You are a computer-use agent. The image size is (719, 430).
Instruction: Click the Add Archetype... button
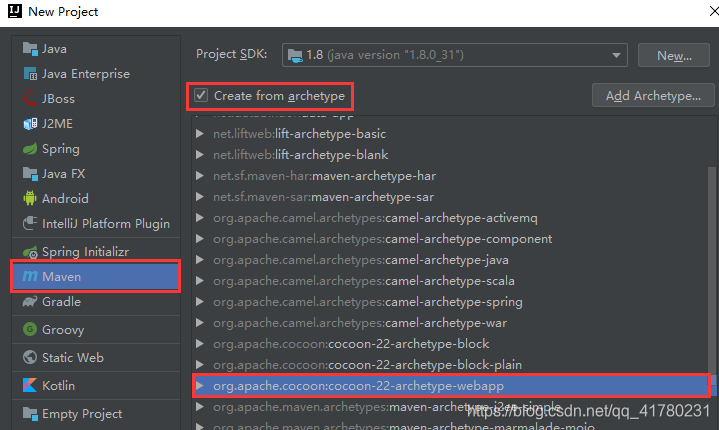point(653,95)
